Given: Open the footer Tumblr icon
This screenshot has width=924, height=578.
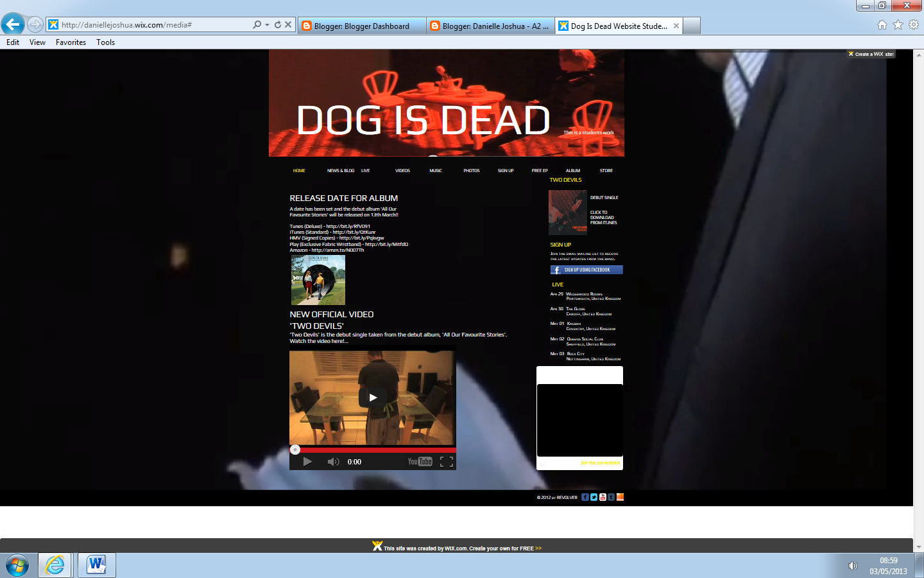Looking at the screenshot, I should pos(612,497).
